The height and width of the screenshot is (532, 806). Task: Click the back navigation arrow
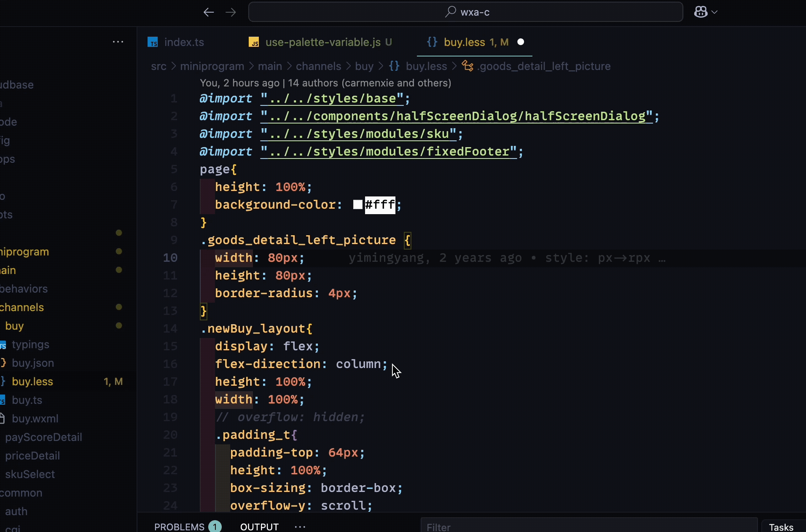[209, 12]
